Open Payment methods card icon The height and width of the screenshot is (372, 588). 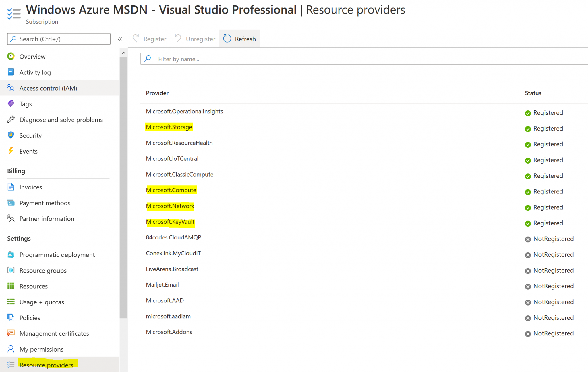pyautogui.click(x=11, y=203)
